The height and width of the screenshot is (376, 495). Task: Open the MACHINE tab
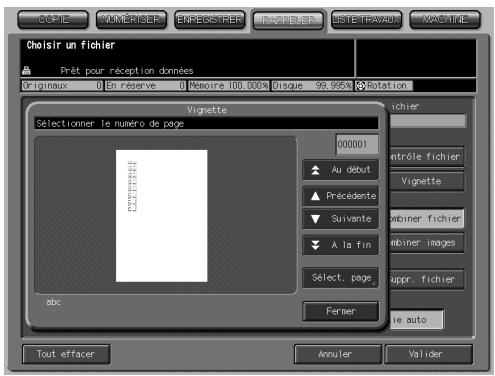[x=445, y=20]
